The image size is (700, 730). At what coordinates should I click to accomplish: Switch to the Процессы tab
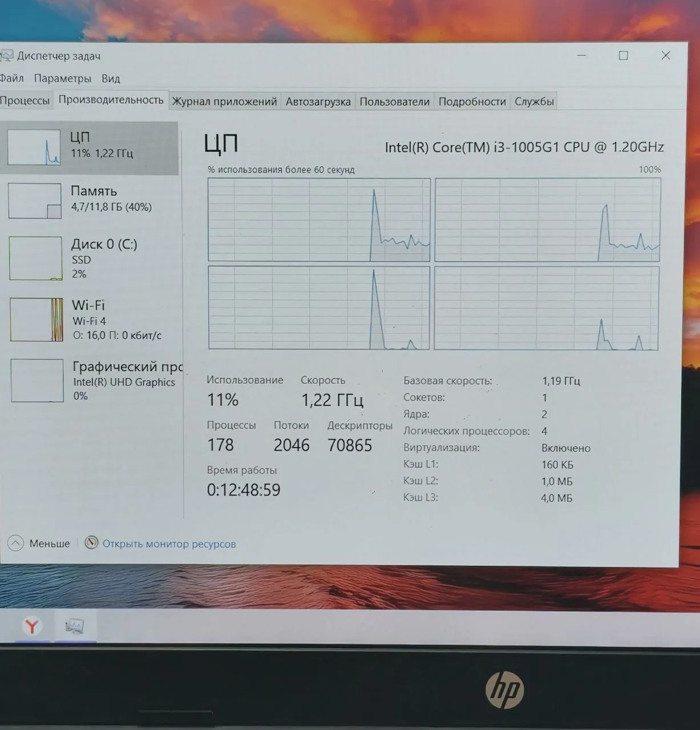[x=25, y=100]
